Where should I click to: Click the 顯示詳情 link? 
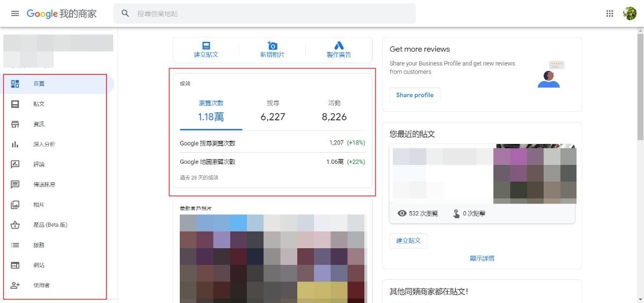(482, 258)
